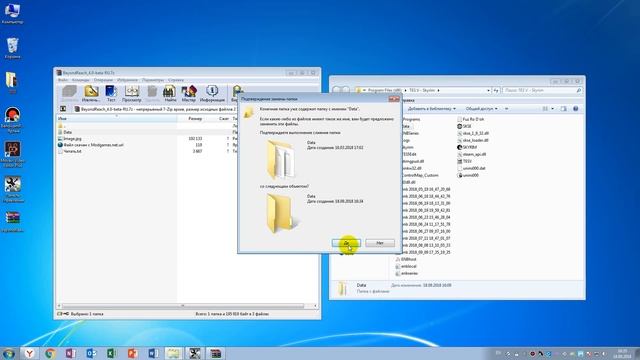Open Word from taskbar

click(153, 353)
